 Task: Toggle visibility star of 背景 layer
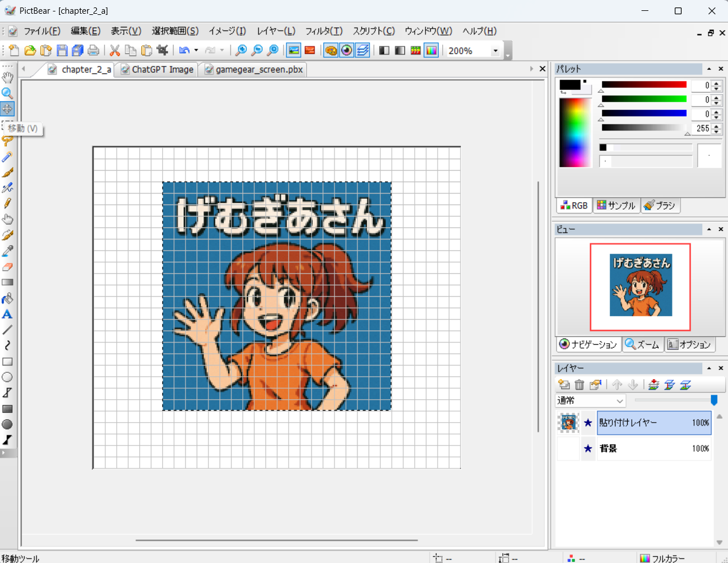point(588,448)
